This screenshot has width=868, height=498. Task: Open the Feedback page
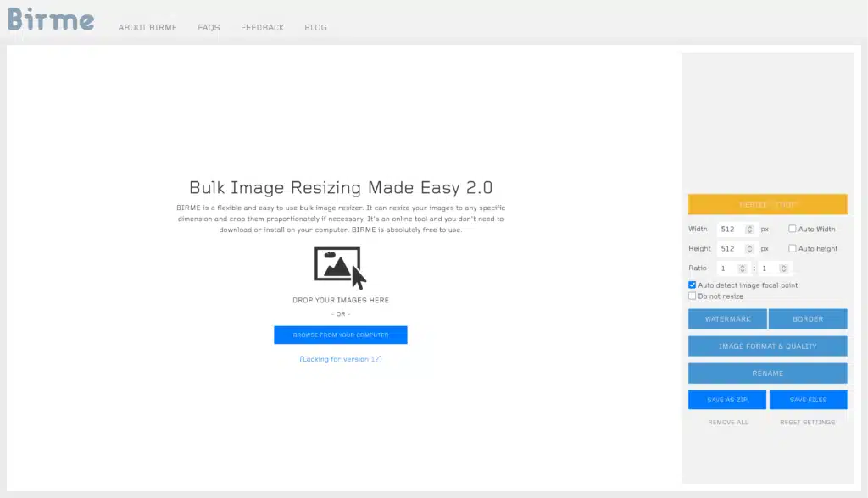[x=263, y=28]
